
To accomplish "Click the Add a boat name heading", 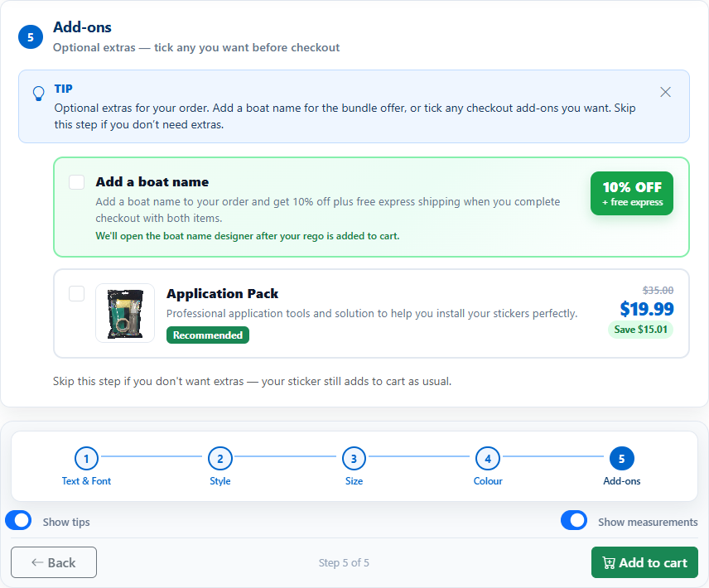I will (152, 182).
